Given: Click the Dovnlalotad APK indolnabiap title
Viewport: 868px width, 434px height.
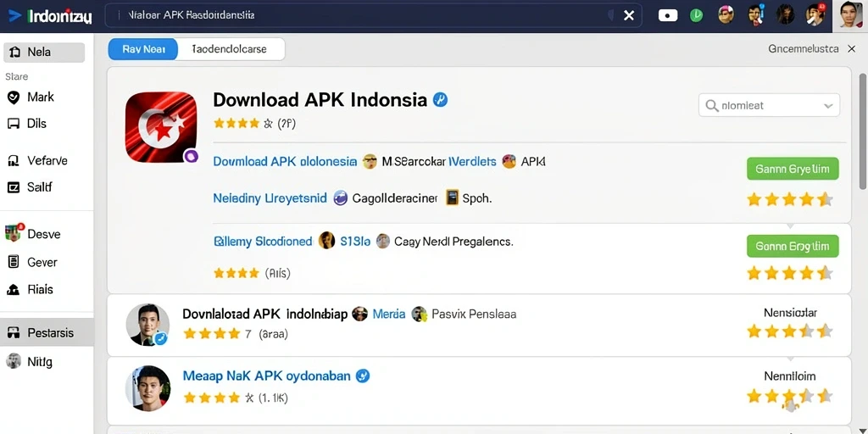Looking at the screenshot, I should click(x=264, y=314).
